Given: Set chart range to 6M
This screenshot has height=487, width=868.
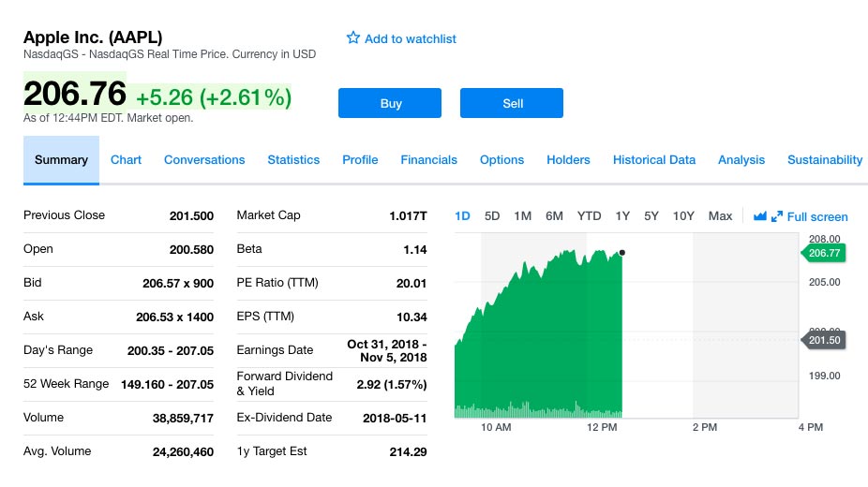Looking at the screenshot, I should tap(554, 216).
